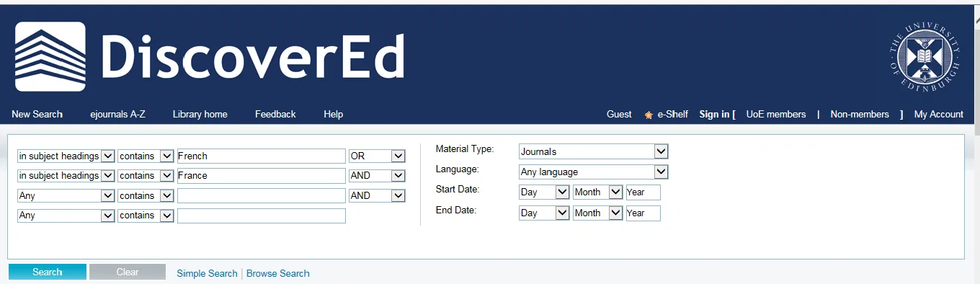Open the e-Shelf pin icon

[649, 115]
